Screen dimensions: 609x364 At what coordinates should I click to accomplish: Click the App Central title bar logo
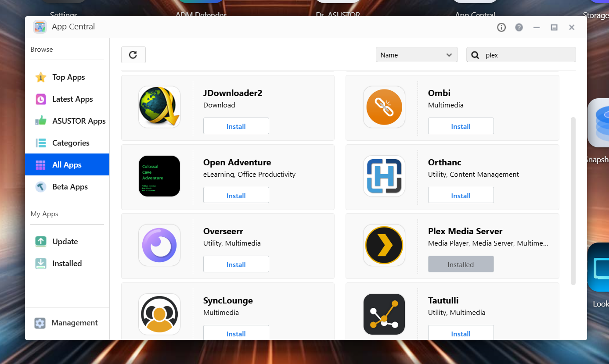pyautogui.click(x=40, y=27)
